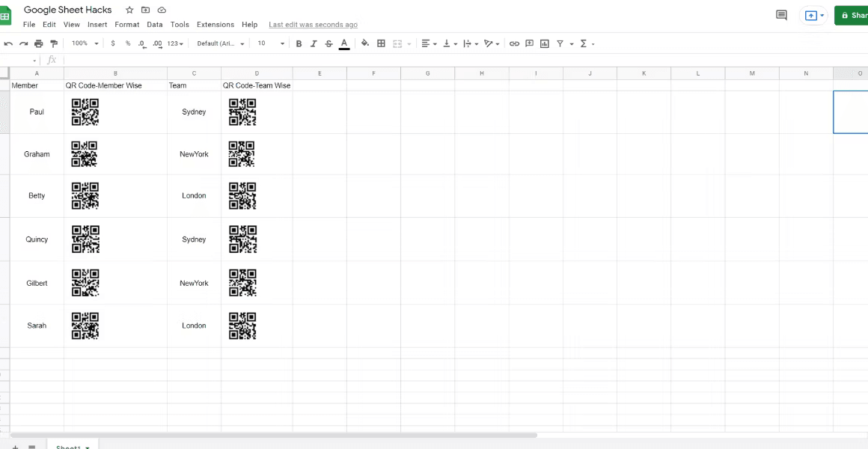The height and width of the screenshot is (449, 868).
Task: Open the text rotation dropdown
Action: click(492, 43)
